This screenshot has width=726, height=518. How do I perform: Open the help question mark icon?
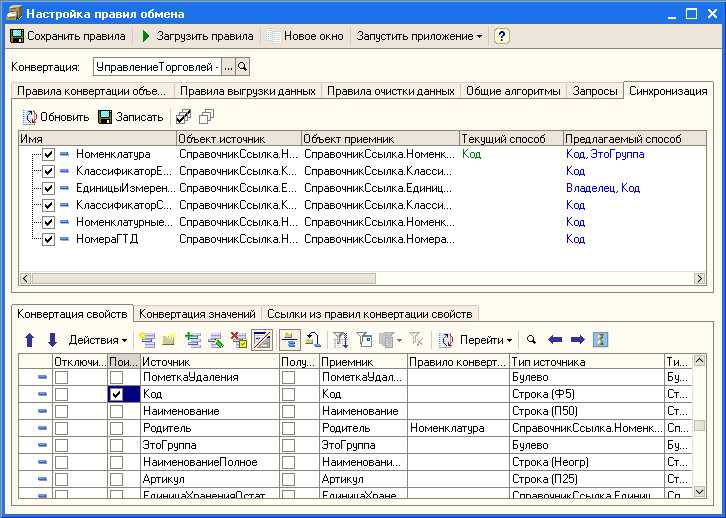[501, 36]
